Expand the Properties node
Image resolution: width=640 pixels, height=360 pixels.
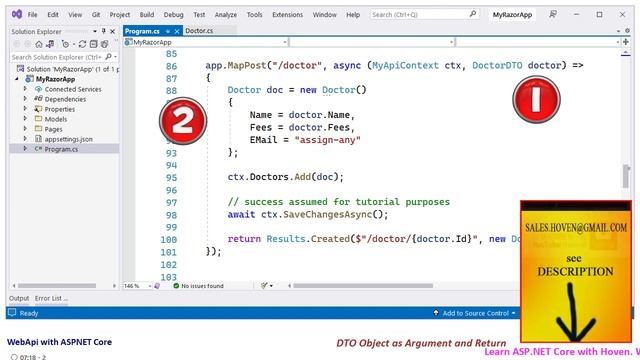[x=25, y=109]
